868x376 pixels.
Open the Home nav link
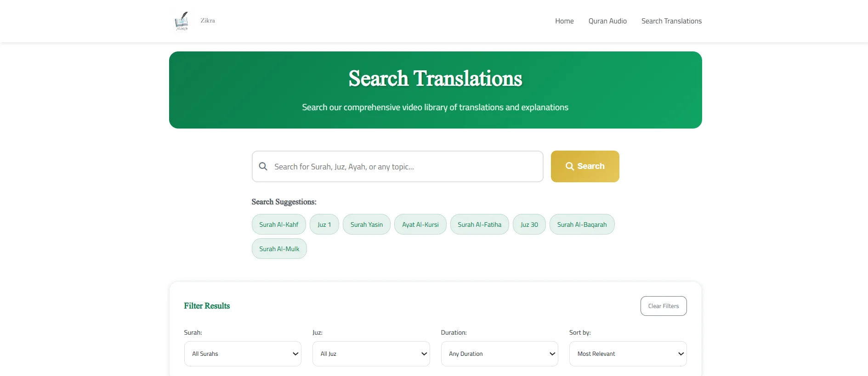tap(564, 21)
